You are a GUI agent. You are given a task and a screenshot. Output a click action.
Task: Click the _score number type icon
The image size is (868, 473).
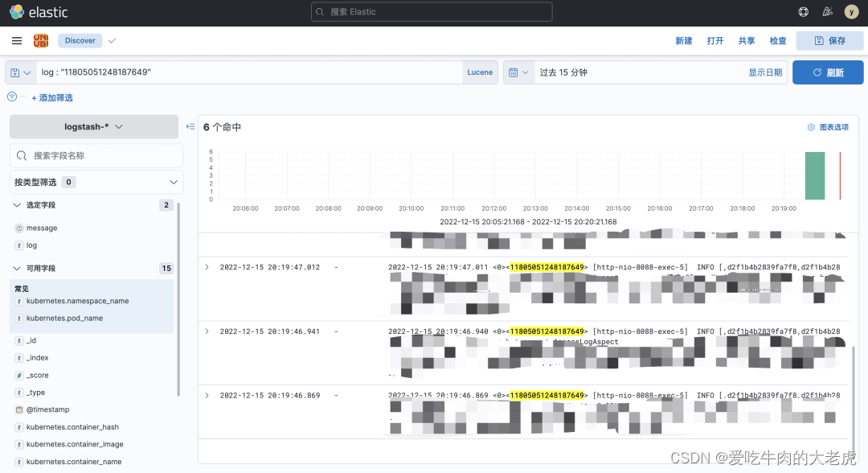click(x=19, y=376)
